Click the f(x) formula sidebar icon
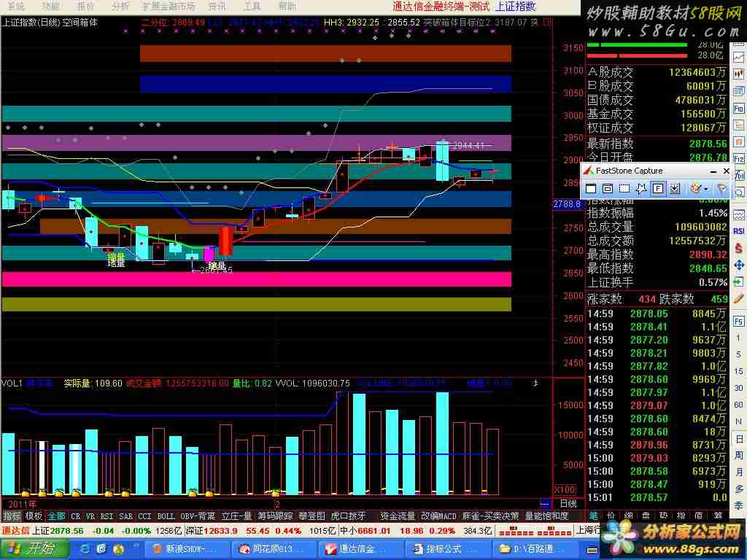747x560 pixels. point(738,176)
